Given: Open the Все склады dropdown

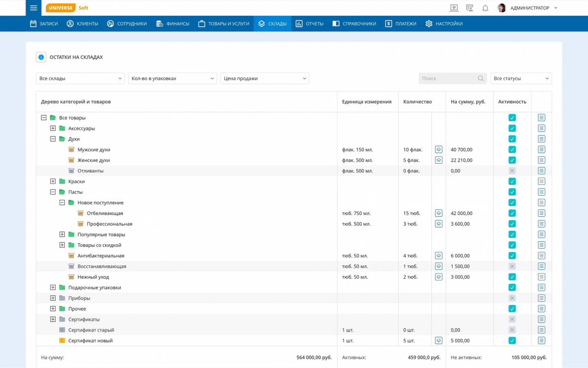Looking at the screenshot, I should (80, 79).
